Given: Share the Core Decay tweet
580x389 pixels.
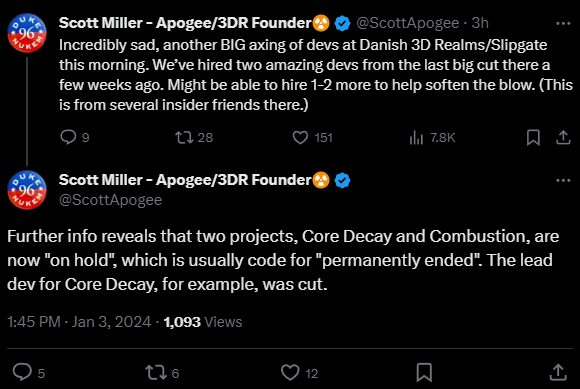Looking at the screenshot, I should pyautogui.click(x=558, y=372).
